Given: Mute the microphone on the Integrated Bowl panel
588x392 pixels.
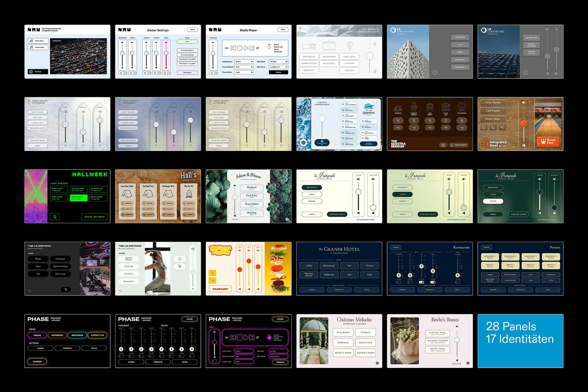Looking at the screenshot, I should [x=493, y=127].
